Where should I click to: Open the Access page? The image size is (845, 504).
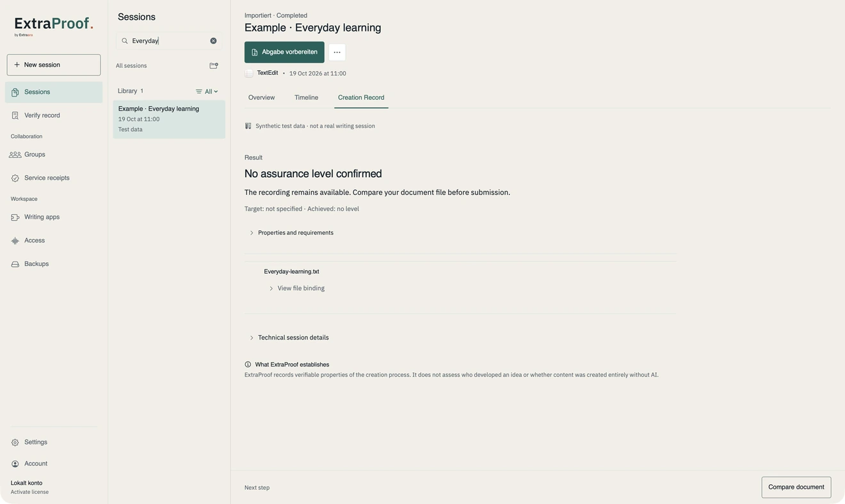click(54, 241)
